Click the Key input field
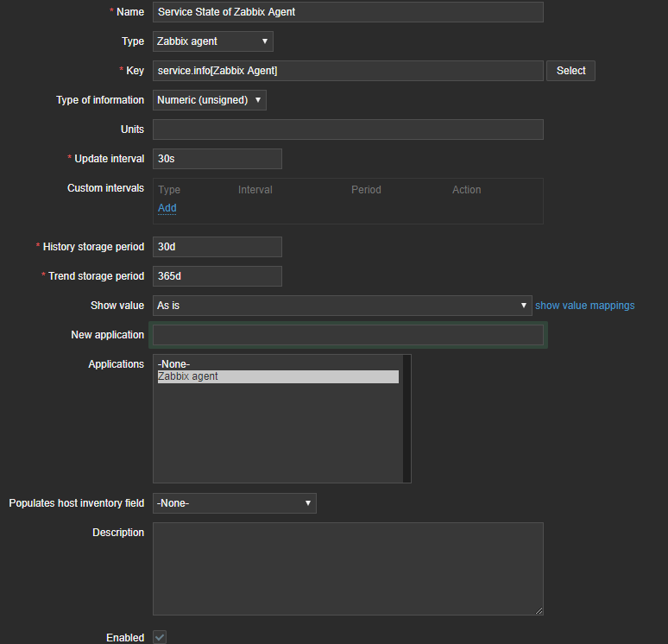The image size is (668, 644). click(x=348, y=71)
